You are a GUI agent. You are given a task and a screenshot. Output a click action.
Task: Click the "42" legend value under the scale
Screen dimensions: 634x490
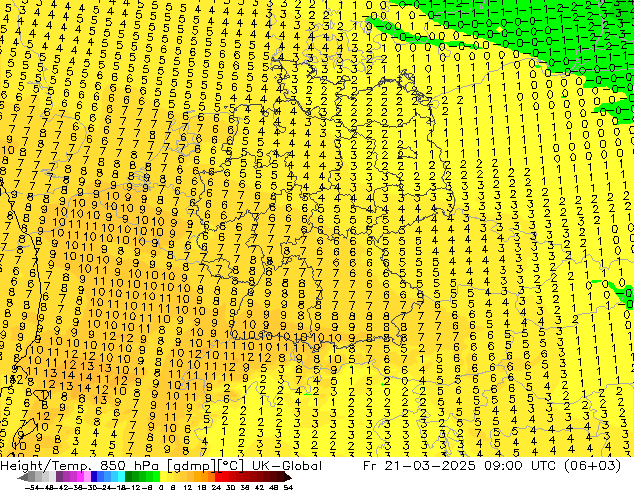click(259, 487)
